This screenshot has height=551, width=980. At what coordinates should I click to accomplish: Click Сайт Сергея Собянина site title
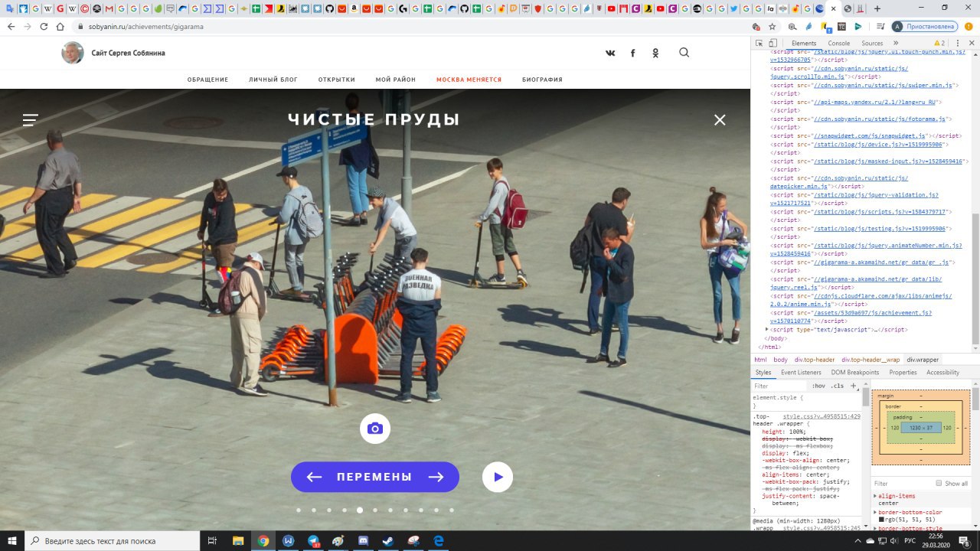pos(128,53)
